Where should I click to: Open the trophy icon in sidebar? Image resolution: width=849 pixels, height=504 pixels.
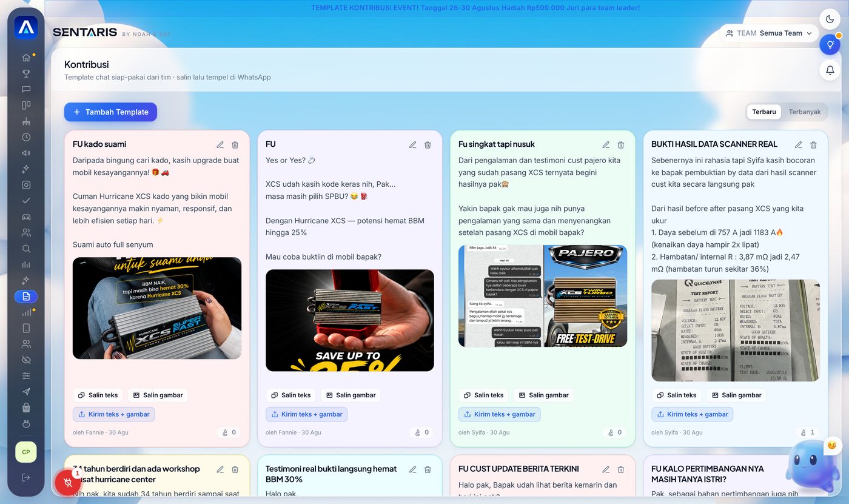click(x=26, y=73)
